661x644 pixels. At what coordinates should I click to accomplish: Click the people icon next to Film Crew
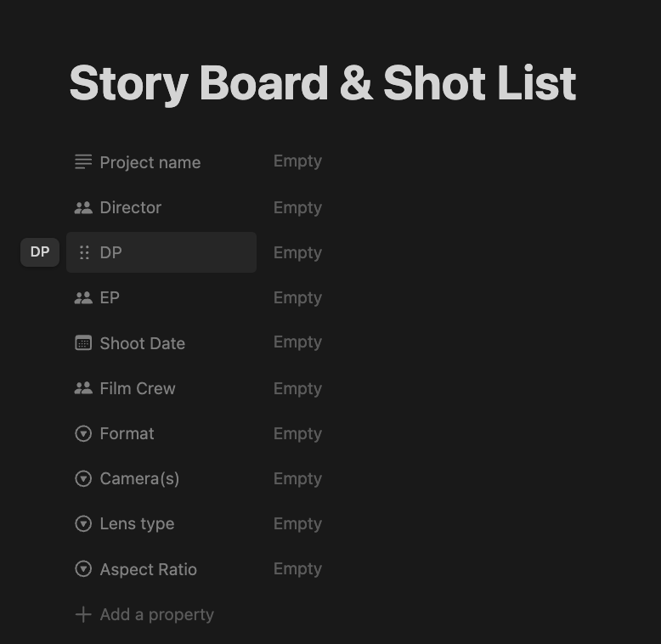(x=83, y=388)
